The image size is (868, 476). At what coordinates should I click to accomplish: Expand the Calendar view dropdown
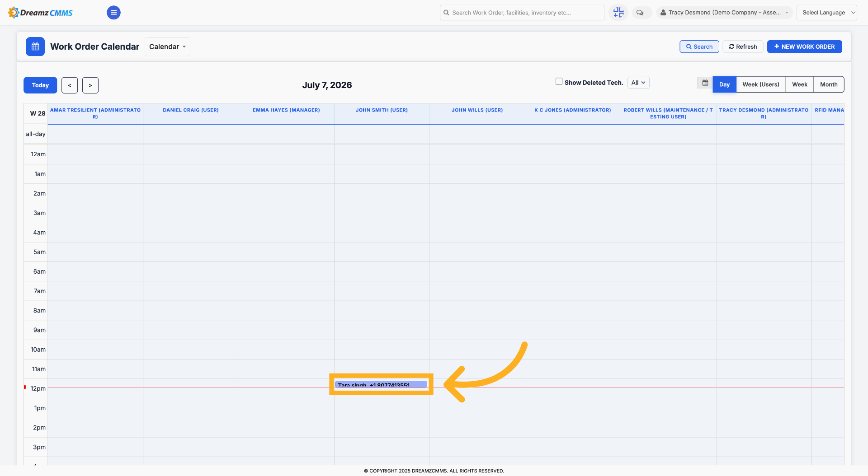[x=167, y=47]
